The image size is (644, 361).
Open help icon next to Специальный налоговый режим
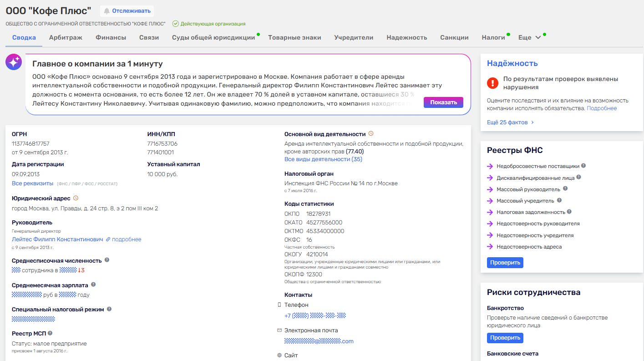(x=109, y=309)
